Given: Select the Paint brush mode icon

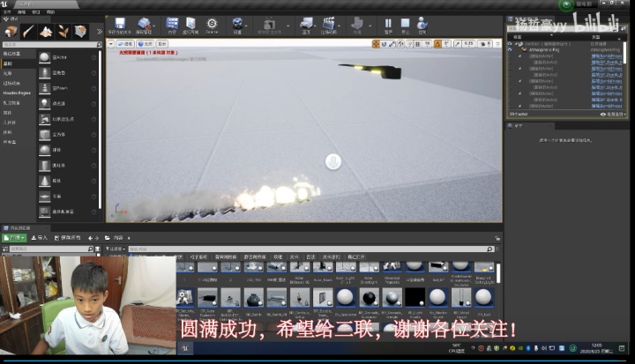Looking at the screenshot, I should [28, 32].
